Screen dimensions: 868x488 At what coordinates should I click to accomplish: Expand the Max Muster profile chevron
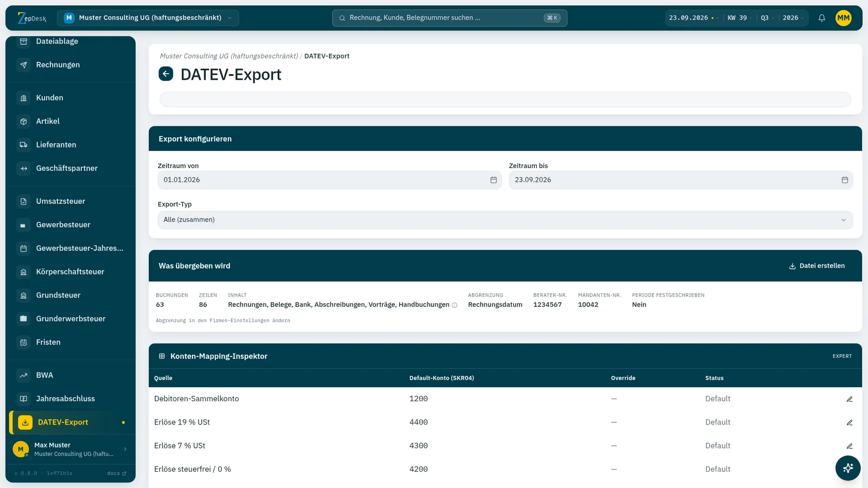coord(125,449)
